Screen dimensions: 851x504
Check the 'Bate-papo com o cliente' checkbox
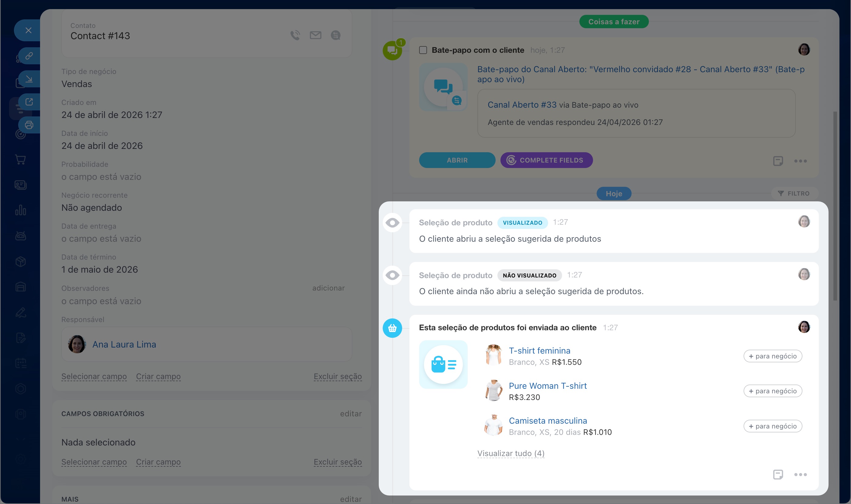click(x=423, y=50)
